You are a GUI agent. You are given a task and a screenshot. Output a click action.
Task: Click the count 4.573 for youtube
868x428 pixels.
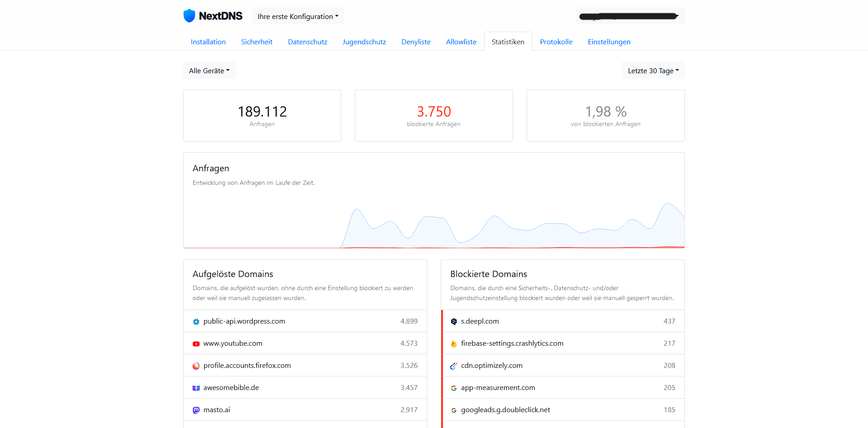point(409,343)
